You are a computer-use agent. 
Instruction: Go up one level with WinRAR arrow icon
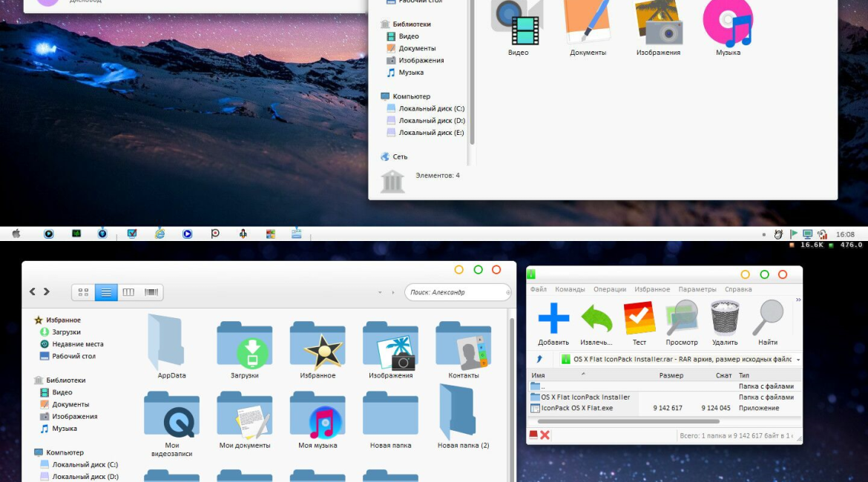point(539,360)
